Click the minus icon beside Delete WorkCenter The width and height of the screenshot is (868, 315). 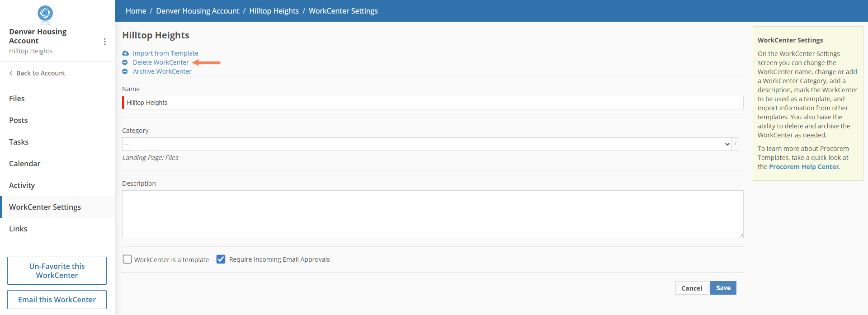tap(125, 62)
